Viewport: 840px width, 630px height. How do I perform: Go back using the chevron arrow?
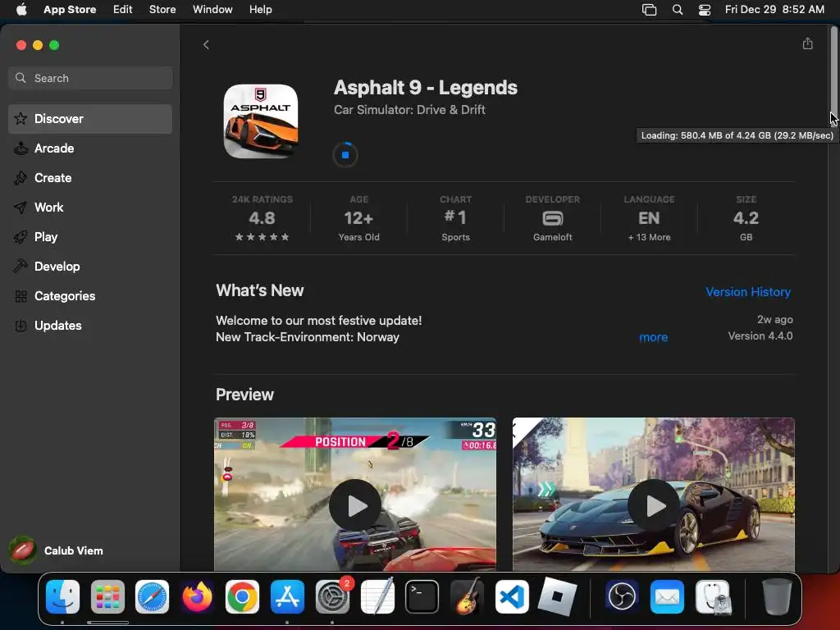click(206, 45)
